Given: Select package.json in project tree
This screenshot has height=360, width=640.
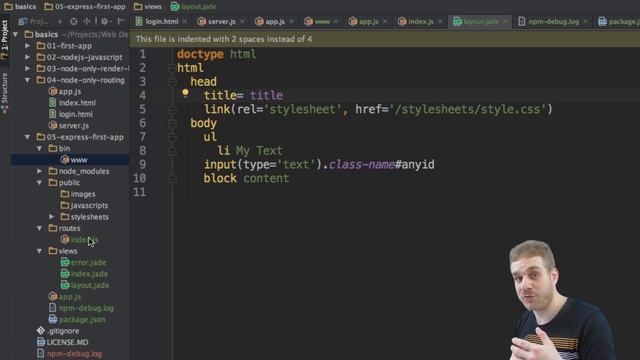Looking at the screenshot, I should (x=77, y=320).
